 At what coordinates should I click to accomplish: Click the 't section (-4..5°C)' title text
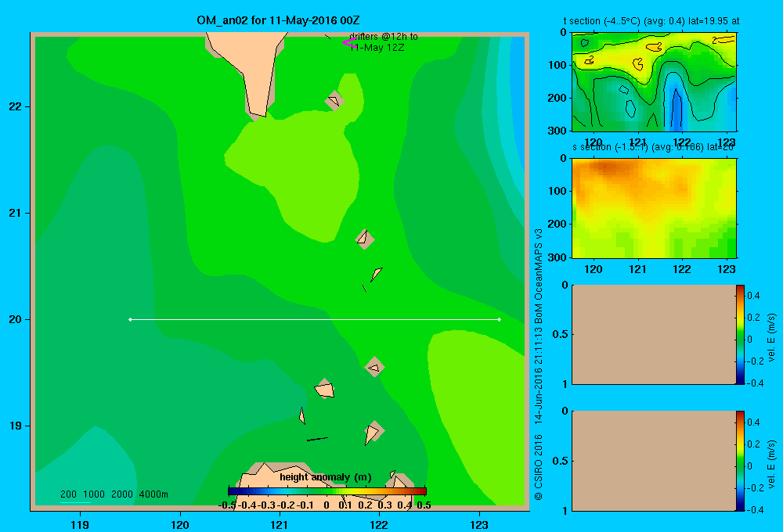coord(651,21)
